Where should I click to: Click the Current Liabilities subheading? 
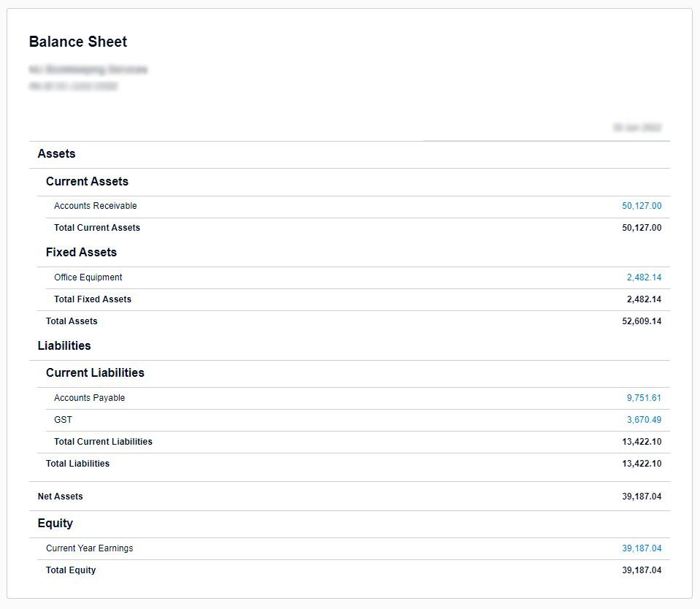[95, 372]
